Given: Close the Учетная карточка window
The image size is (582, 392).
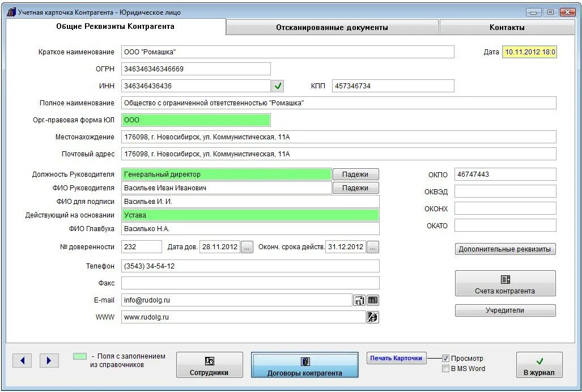Looking at the screenshot, I should click(567, 12).
